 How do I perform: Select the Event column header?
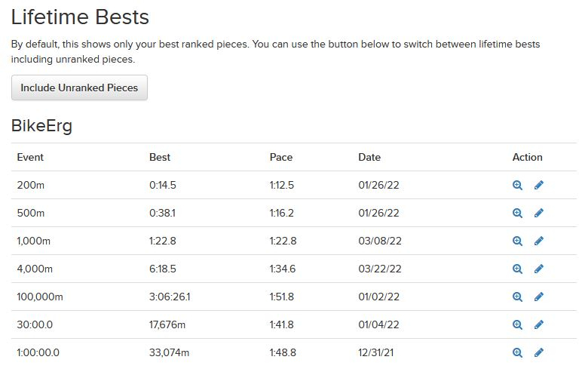[30, 157]
